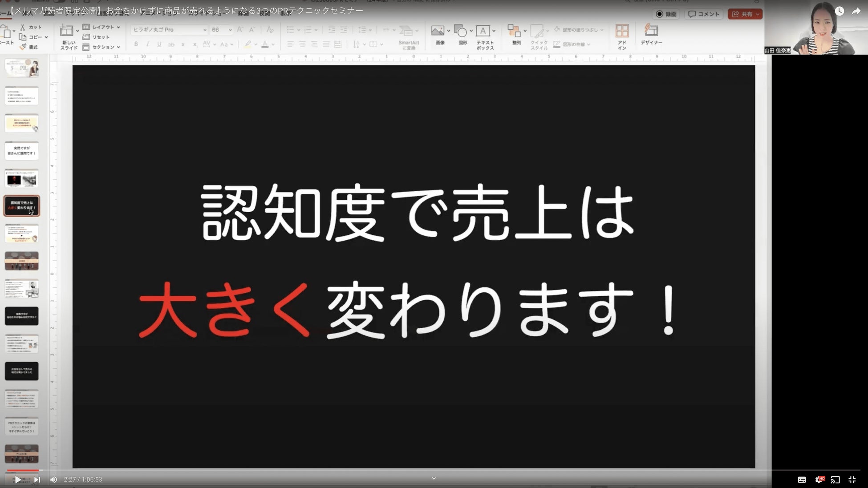
Task: Expand the font size 66 dropdown
Action: tap(230, 30)
